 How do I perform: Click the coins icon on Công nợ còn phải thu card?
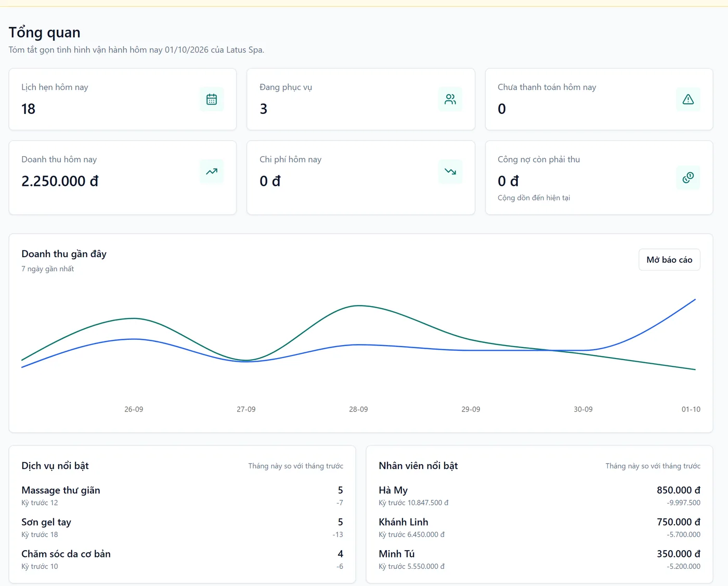pyautogui.click(x=688, y=177)
